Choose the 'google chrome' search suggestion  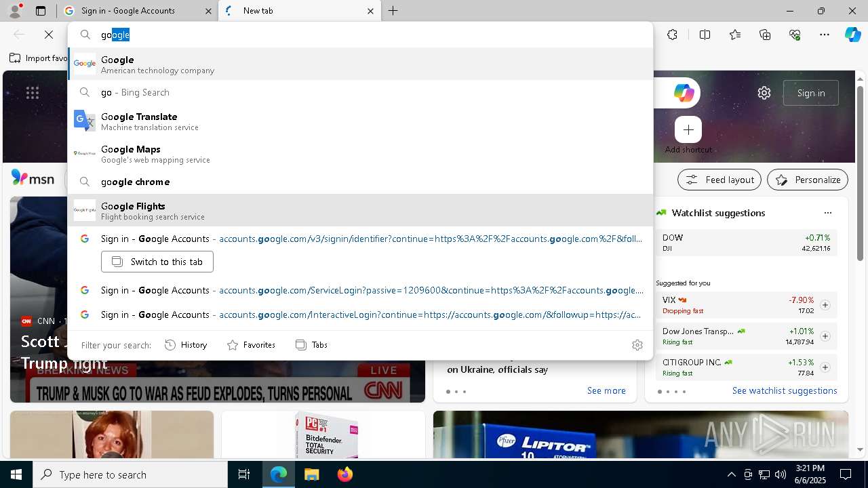coord(360,182)
